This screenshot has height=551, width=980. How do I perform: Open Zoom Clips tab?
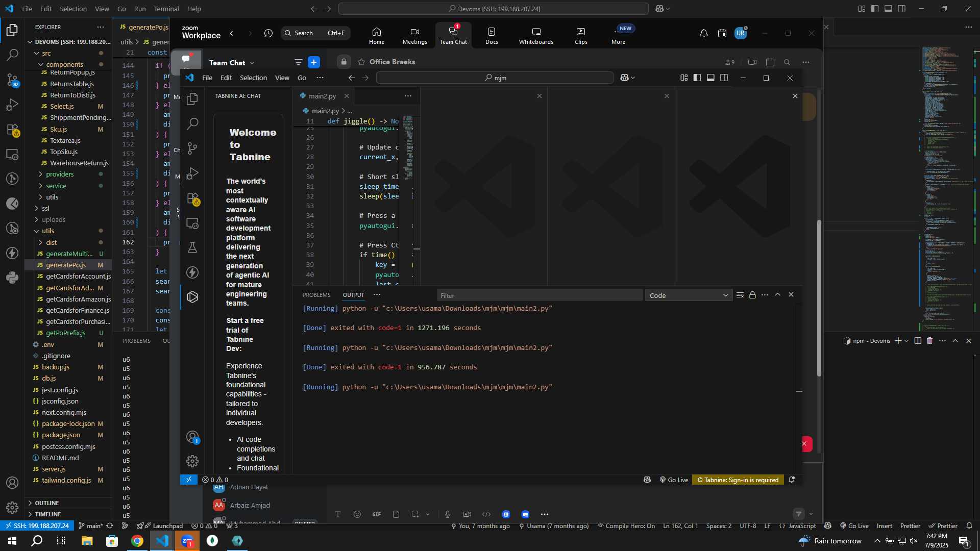[581, 36]
